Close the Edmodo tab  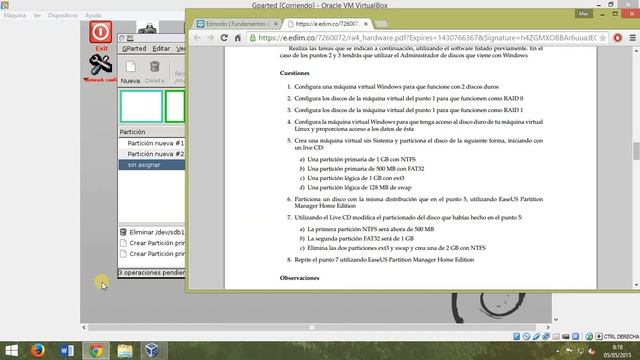pyautogui.click(x=276, y=24)
